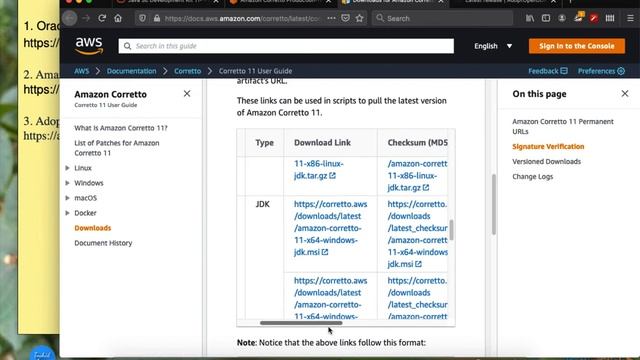Click the browser back button

(x=70, y=18)
